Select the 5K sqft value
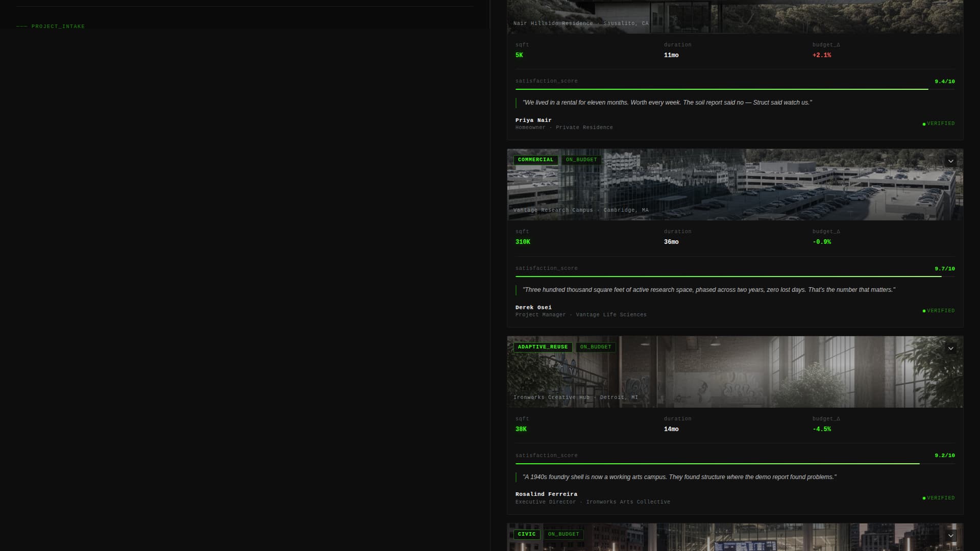This screenshot has height=551, width=980. coord(519,55)
